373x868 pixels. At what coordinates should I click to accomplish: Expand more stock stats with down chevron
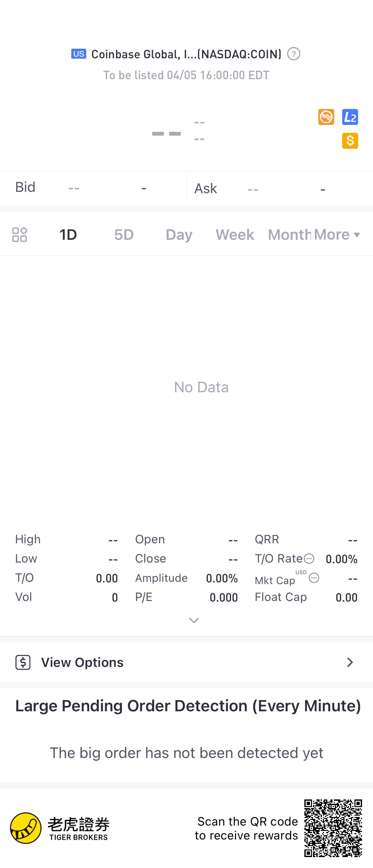click(x=194, y=620)
